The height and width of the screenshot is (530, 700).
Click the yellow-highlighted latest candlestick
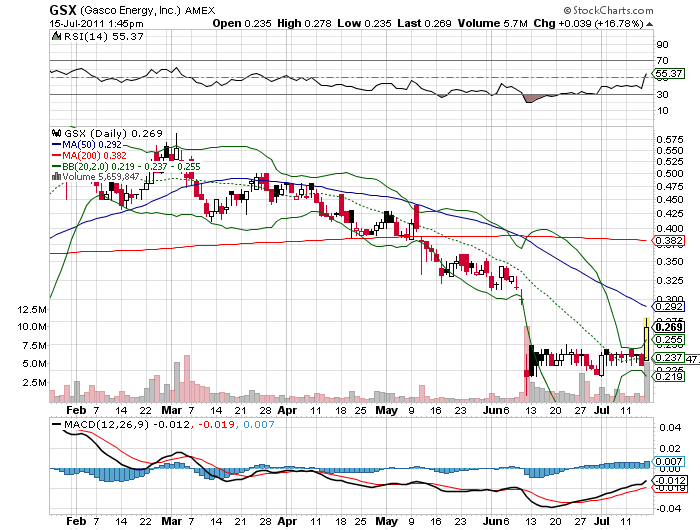646,339
